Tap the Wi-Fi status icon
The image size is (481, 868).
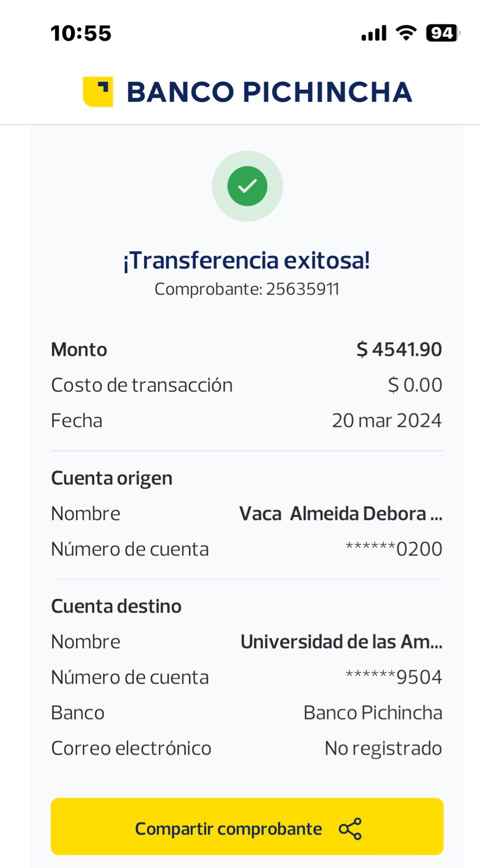tap(406, 33)
